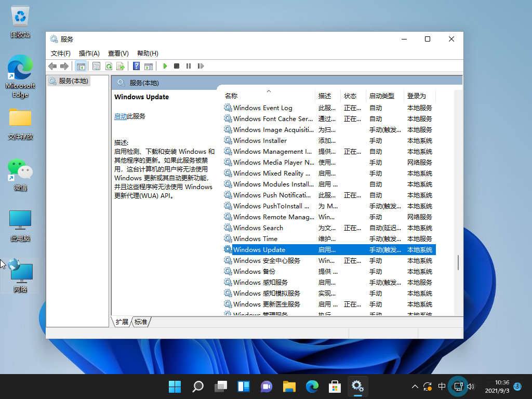Restart the service with the resume toolbar icon
The width and height of the screenshot is (532, 399).
click(x=201, y=66)
